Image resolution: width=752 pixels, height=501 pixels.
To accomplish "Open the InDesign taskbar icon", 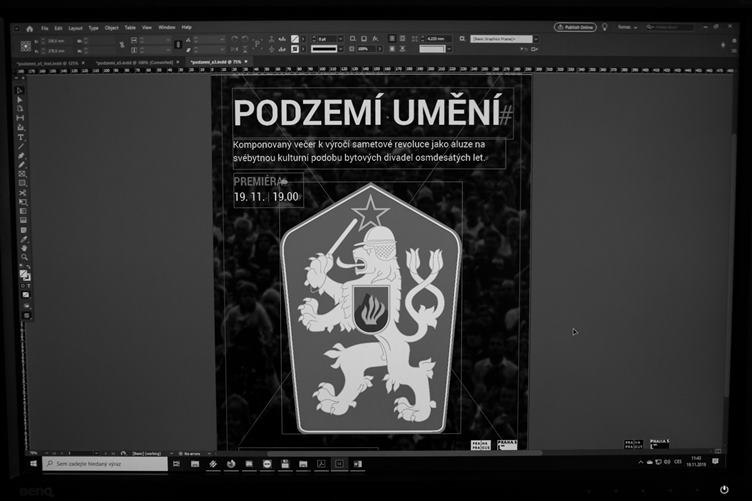I will click(339, 464).
